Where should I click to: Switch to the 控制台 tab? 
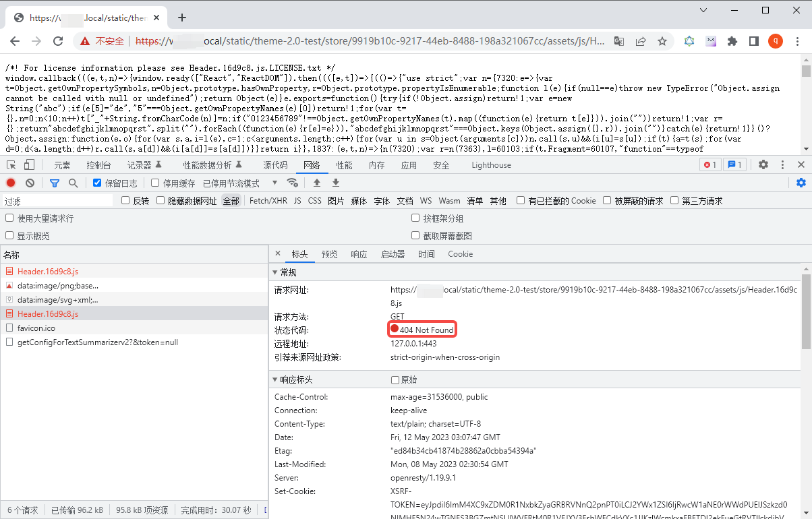point(98,165)
